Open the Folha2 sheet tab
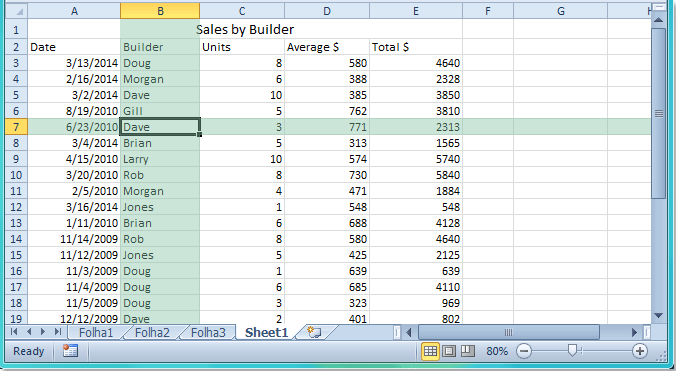 [x=152, y=333]
